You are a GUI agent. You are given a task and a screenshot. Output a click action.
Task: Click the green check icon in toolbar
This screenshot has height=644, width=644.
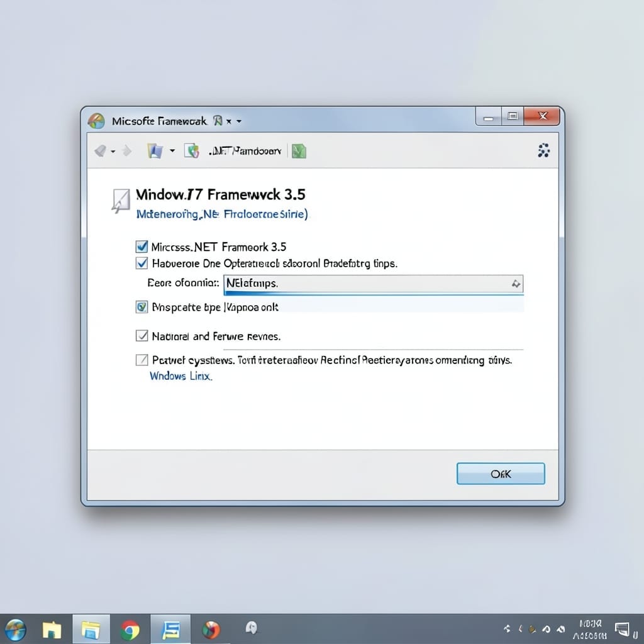coord(299,151)
